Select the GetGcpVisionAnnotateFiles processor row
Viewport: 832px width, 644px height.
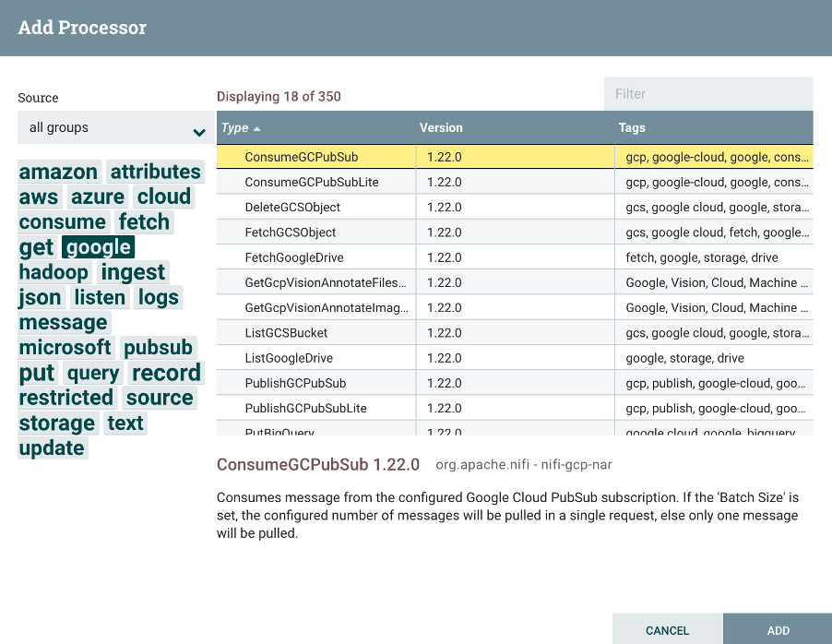515,282
